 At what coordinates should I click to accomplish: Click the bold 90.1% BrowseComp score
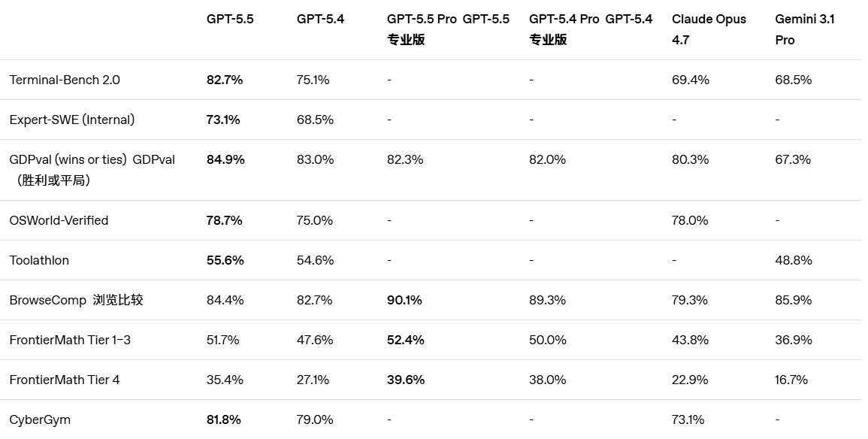click(x=406, y=300)
